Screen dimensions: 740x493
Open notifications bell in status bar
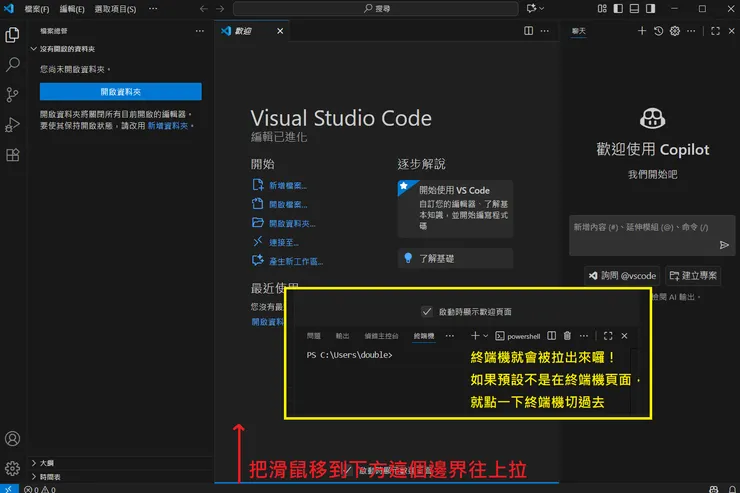(732, 489)
